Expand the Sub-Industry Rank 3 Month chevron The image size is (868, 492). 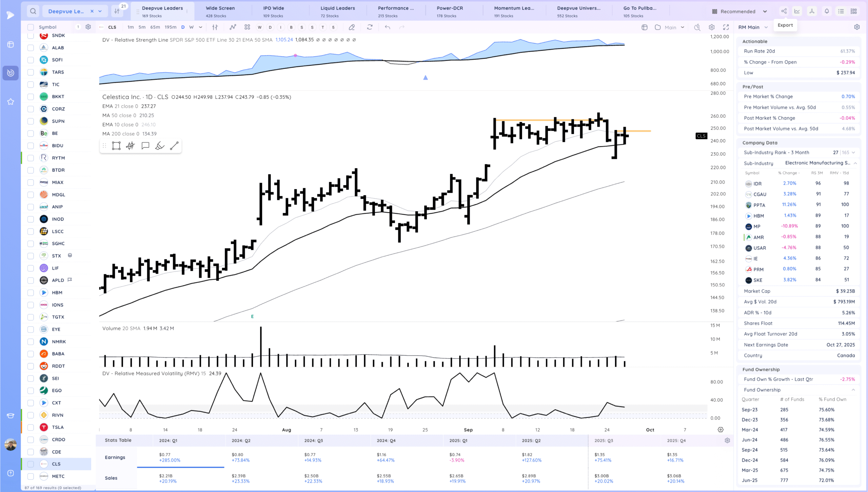(853, 153)
